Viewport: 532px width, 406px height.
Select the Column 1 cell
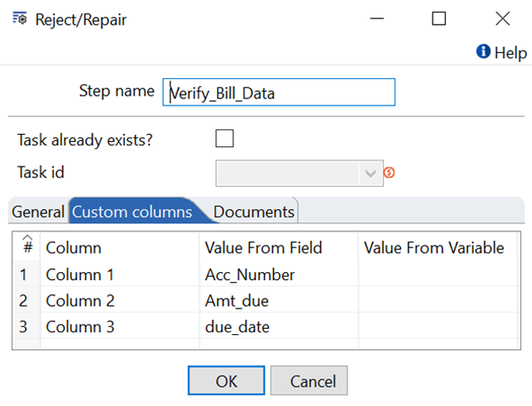click(120, 275)
